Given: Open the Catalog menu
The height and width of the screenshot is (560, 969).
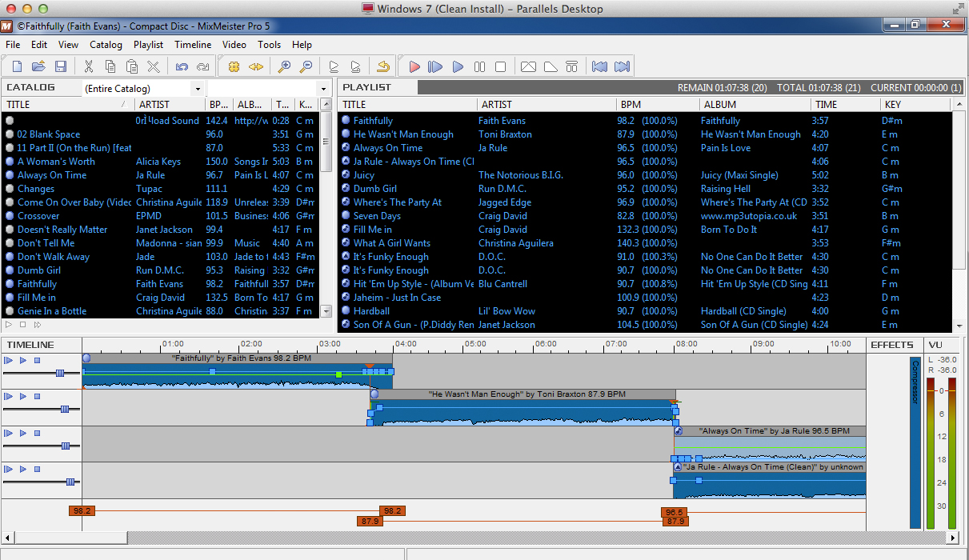Looking at the screenshot, I should click(x=106, y=45).
